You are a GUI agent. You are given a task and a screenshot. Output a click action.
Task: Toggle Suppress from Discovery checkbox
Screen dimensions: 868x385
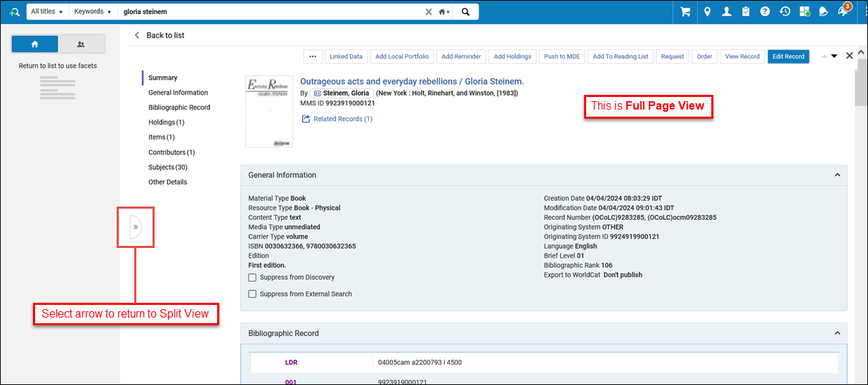[x=252, y=278]
